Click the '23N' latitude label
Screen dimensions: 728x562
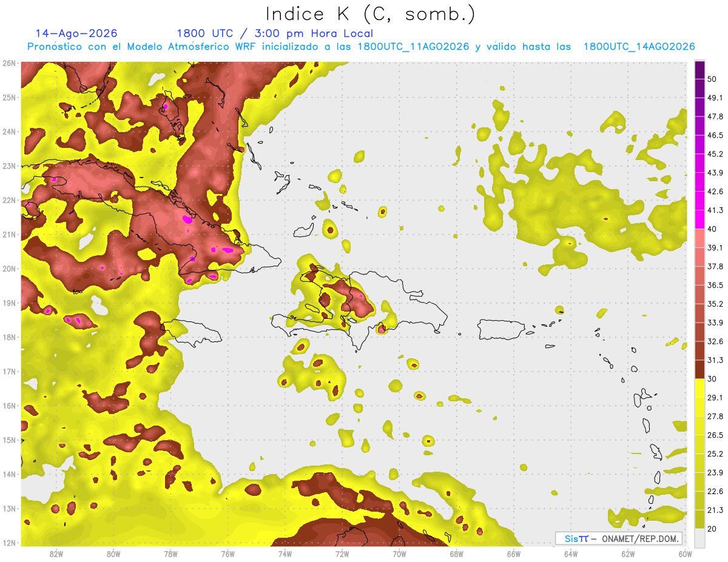point(9,166)
